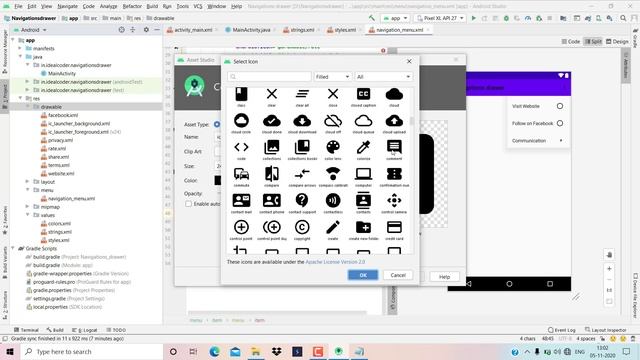Open the app run configuration dropdown
Screen dimensions: 640x360
[x=395, y=18]
